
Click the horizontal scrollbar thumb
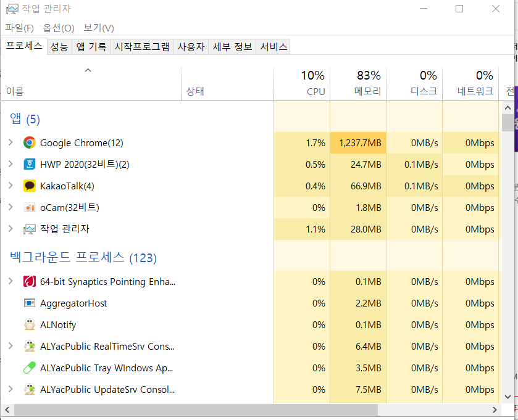(196, 410)
